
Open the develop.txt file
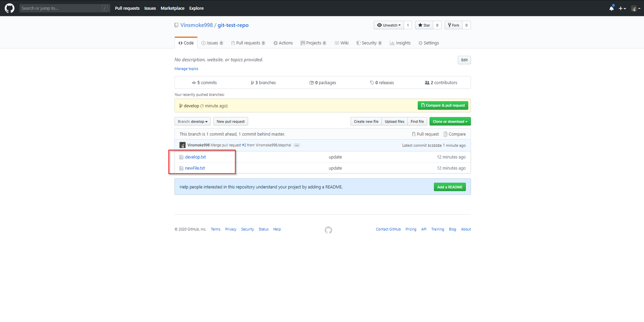[195, 157]
